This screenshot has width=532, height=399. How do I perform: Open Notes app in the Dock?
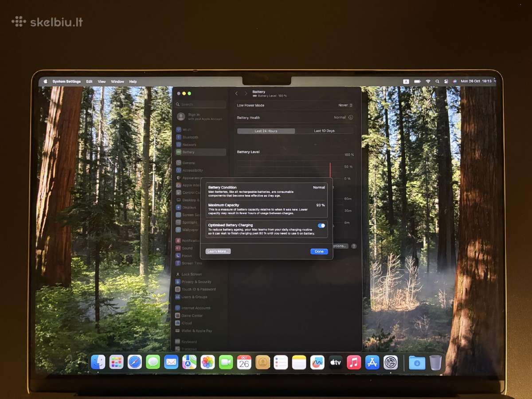(299, 362)
